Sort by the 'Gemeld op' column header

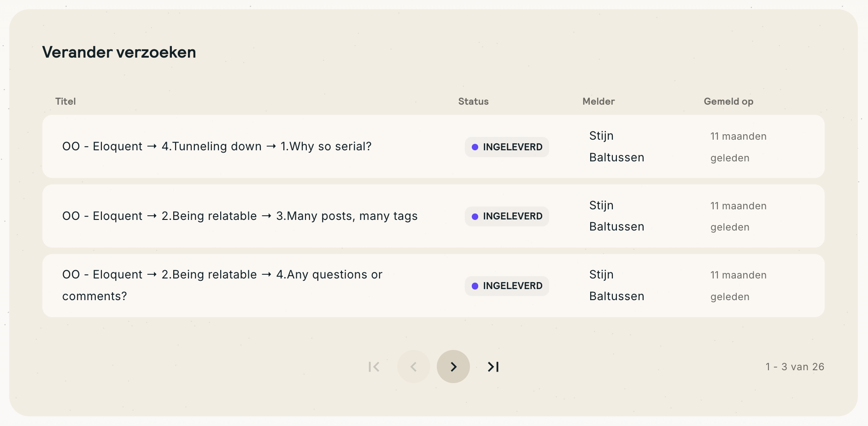point(728,101)
